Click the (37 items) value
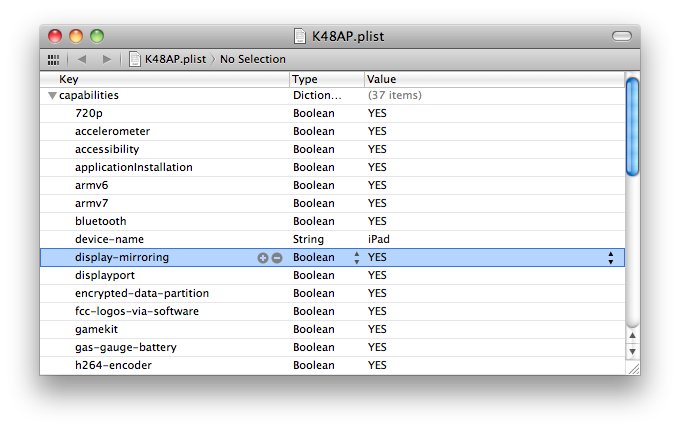Image resolution: width=680 pixels, height=430 pixels. [x=395, y=95]
